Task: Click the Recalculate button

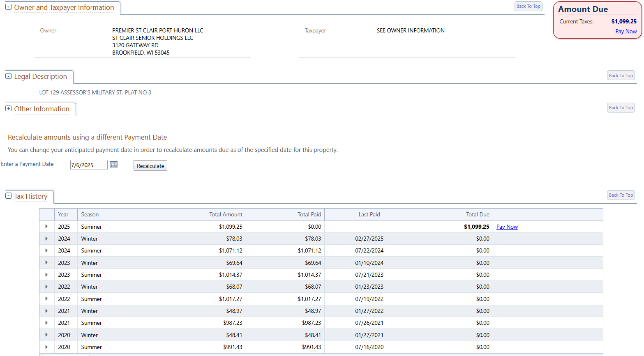Action: (x=150, y=165)
